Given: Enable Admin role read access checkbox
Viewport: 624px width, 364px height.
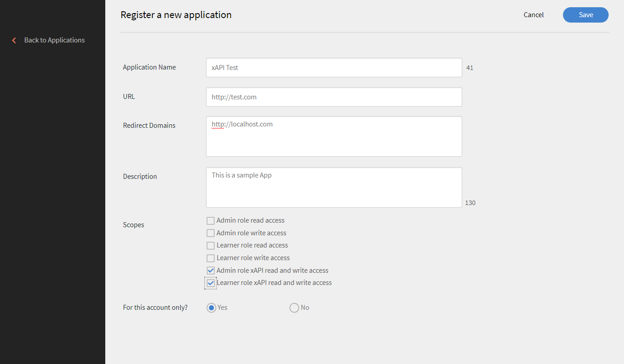Looking at the screenshot, I should tap(211, 221).
